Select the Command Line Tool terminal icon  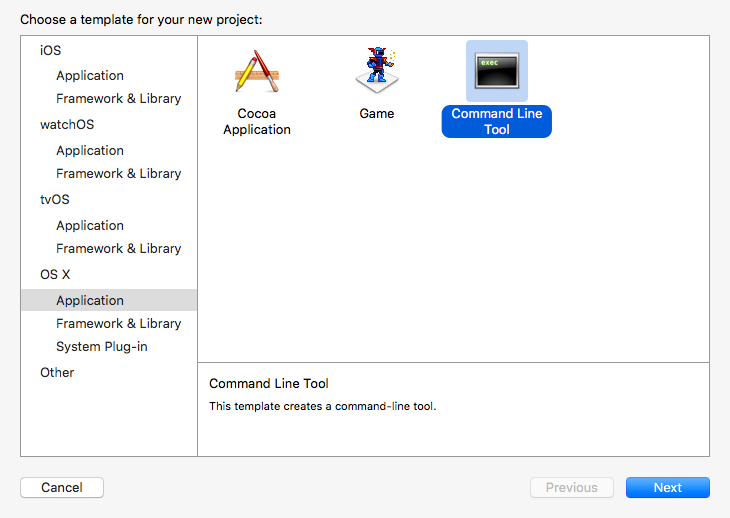click(497, 71)
